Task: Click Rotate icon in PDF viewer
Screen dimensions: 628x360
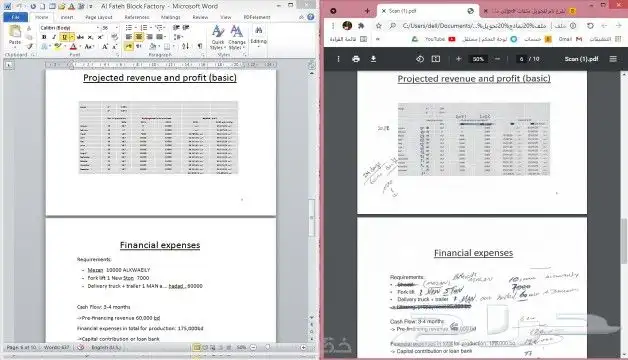Action: click(419, 59)
